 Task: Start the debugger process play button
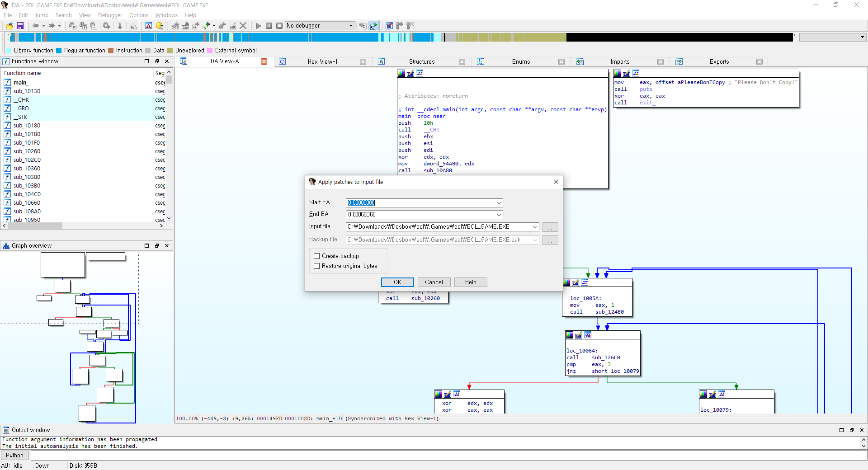click(x=259, y=26)
